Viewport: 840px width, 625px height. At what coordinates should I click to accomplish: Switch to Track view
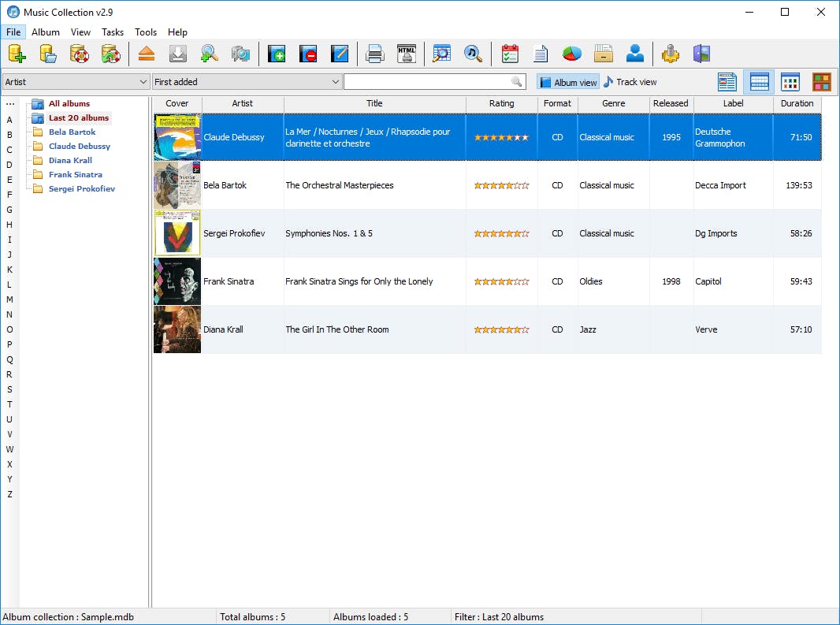click(x=630, y=82)
